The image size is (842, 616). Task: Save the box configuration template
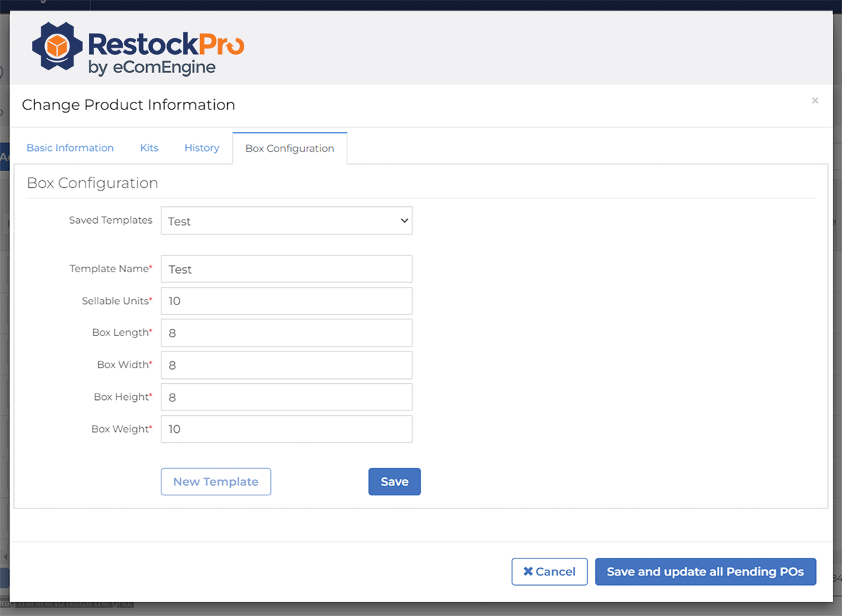pyautogui.click(x=394, y=482)
